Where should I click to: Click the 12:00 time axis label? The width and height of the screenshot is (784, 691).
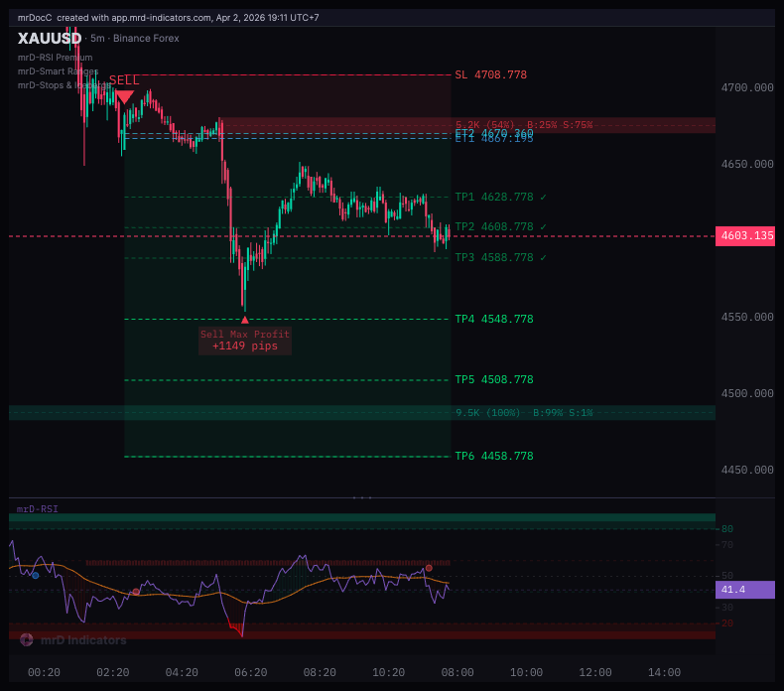[x=595, y=673]
